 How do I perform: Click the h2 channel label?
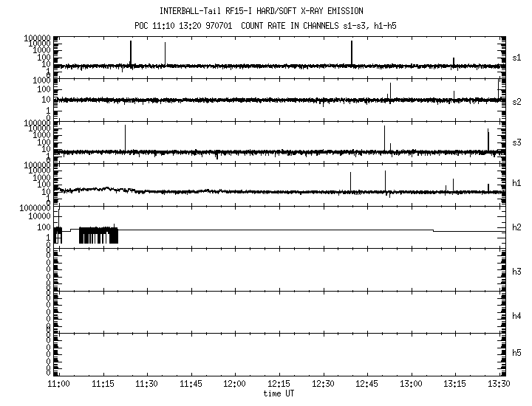517,227
